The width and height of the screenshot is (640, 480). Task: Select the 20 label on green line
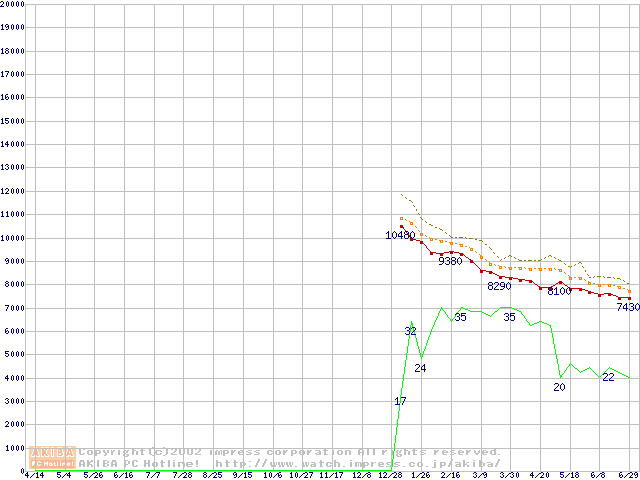click(559, 387)
